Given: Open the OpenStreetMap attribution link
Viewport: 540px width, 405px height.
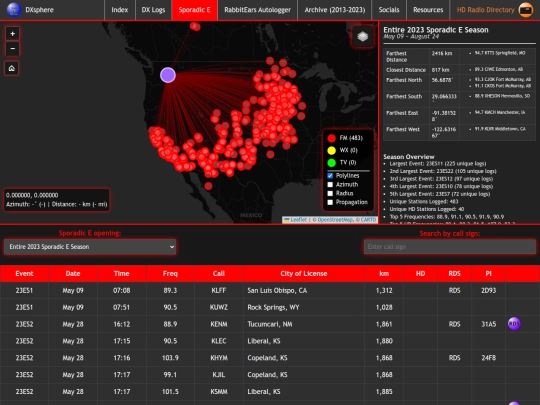Looking at the screenshot, I should click(x=335, y=220).
